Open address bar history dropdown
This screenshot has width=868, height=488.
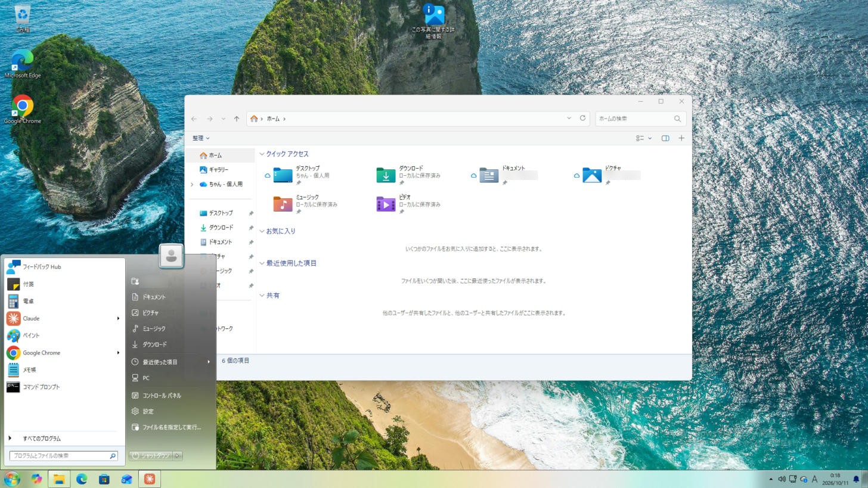569,118
